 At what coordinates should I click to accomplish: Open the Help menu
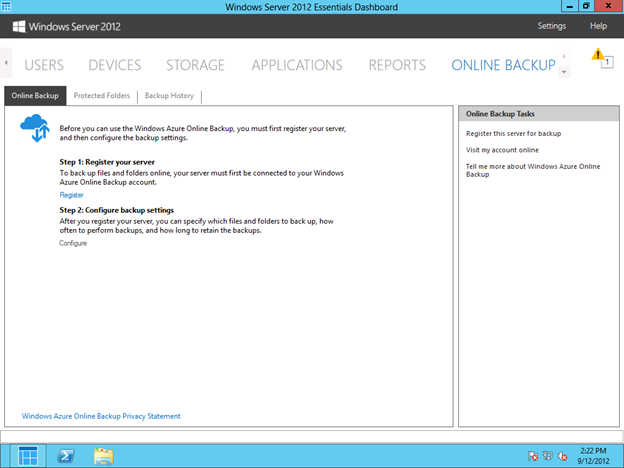[598, 26]
